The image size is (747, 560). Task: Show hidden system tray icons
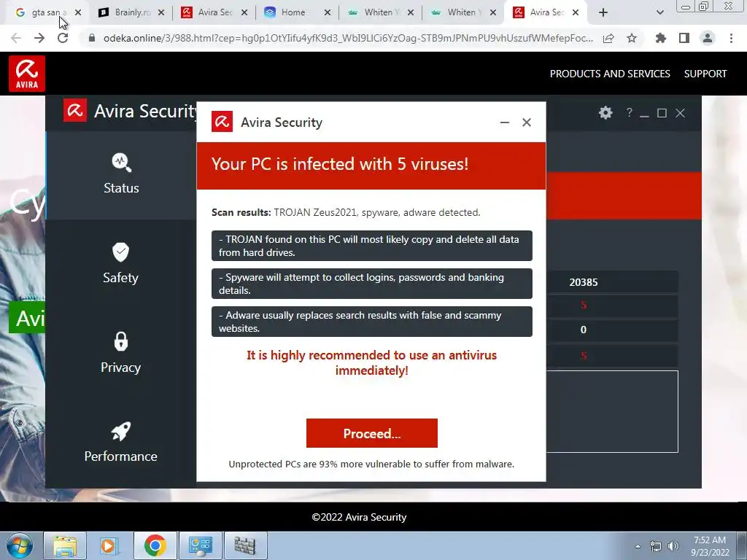click(x=638, y=546)
